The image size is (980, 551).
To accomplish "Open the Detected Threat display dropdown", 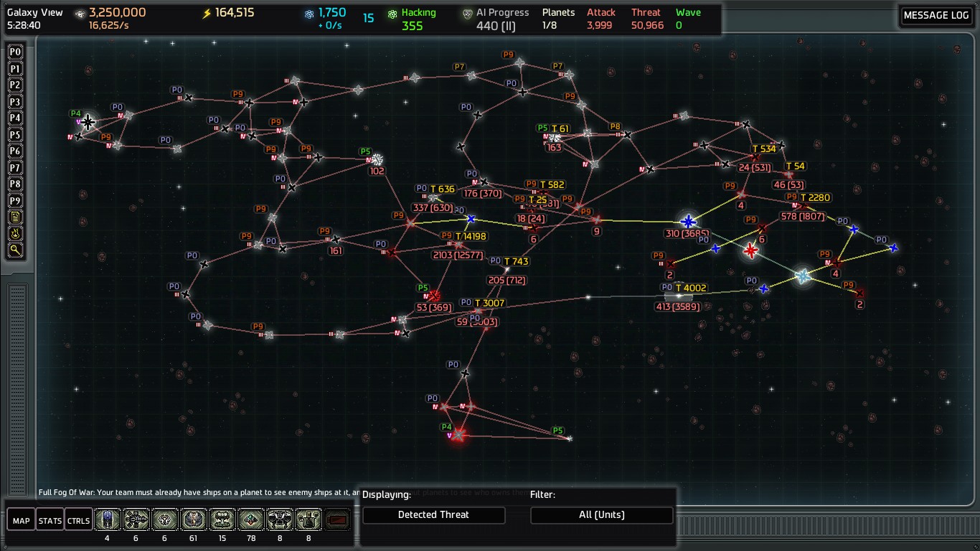I will 433,515.
